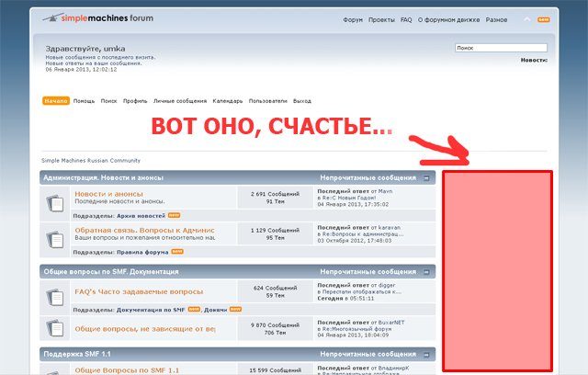This screenshot has height=375, width=588.
Task: Select the Начало navigation tab
Action: pos(56,101)
